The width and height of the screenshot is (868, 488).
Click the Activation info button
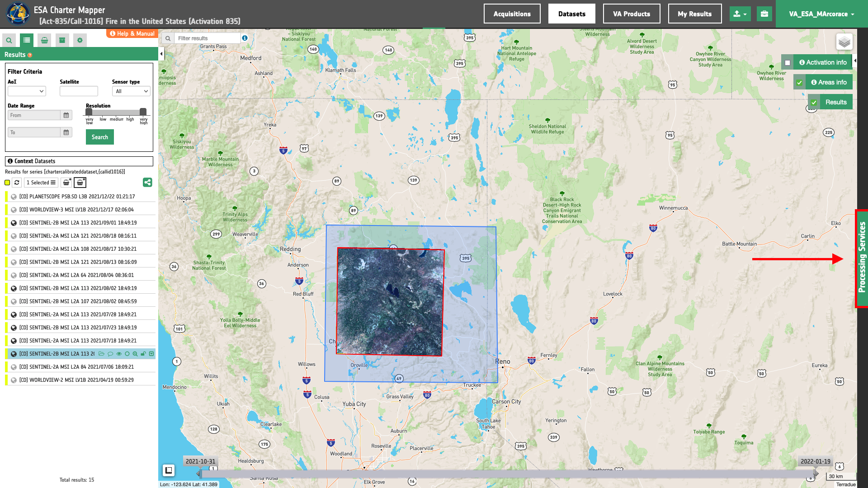tap(823, 62)
